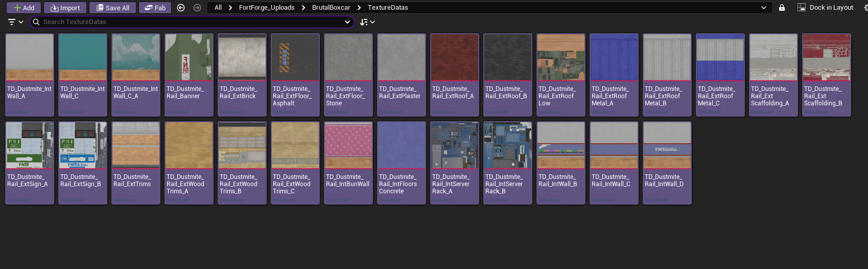
Task: Expand chevron after All breadcrumb
Action: pyautogui.click(x=230, y=8)
